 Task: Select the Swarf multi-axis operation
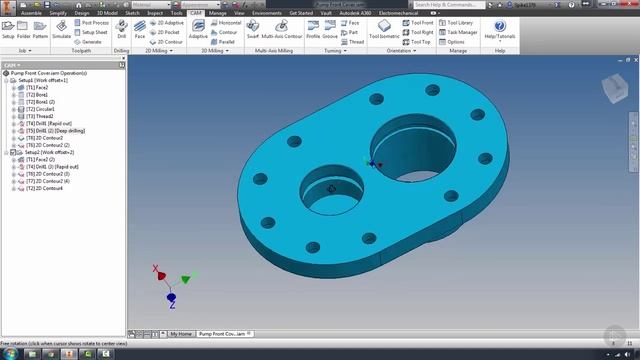pos(253,29)
